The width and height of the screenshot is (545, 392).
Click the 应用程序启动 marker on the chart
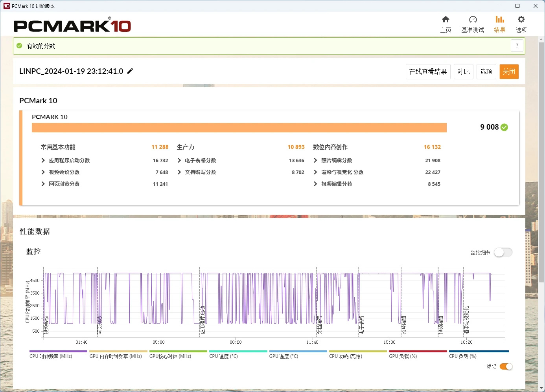point(203,320)
